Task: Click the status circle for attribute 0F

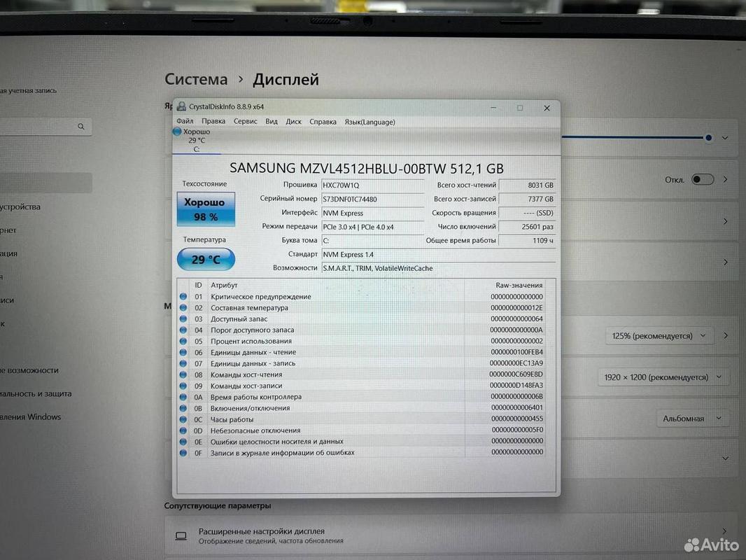Action: point(183,453)
